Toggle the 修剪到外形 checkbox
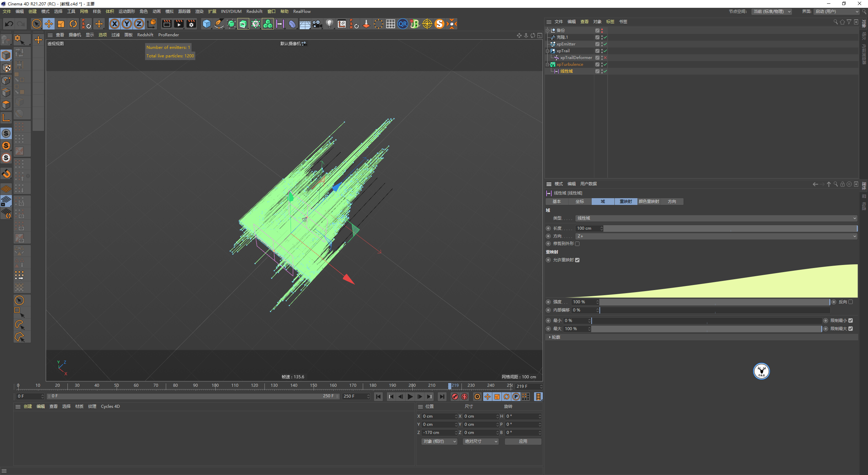The image size is (868, 475). click(577, 244)
